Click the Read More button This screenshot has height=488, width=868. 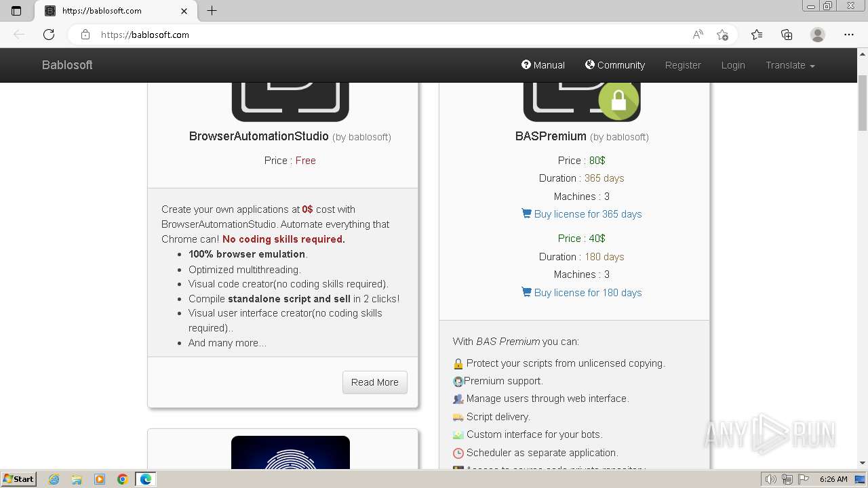375,382
